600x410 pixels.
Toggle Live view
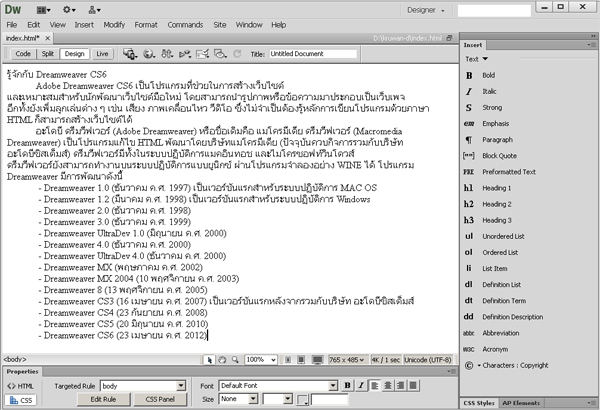coord(102,54)
